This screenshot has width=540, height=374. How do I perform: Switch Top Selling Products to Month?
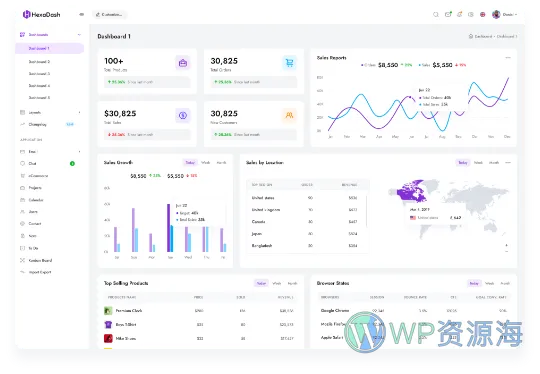292,283
